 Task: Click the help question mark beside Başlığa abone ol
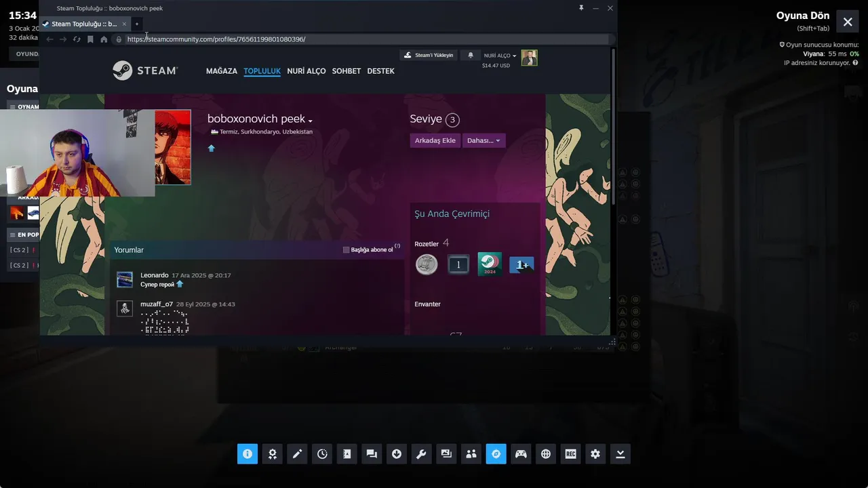pyautogui.click(x=397, y=247)
